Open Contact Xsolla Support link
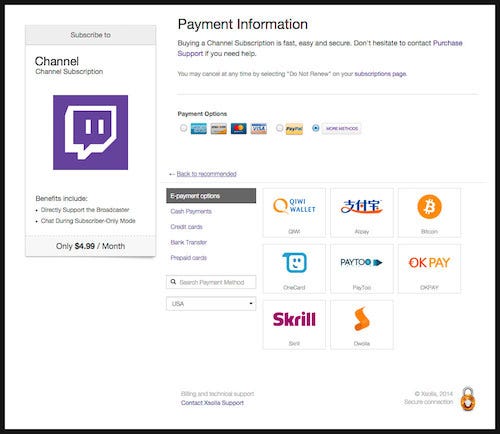Image resolution: width=500 pixels, height=434 pixels. click(212, 403)
